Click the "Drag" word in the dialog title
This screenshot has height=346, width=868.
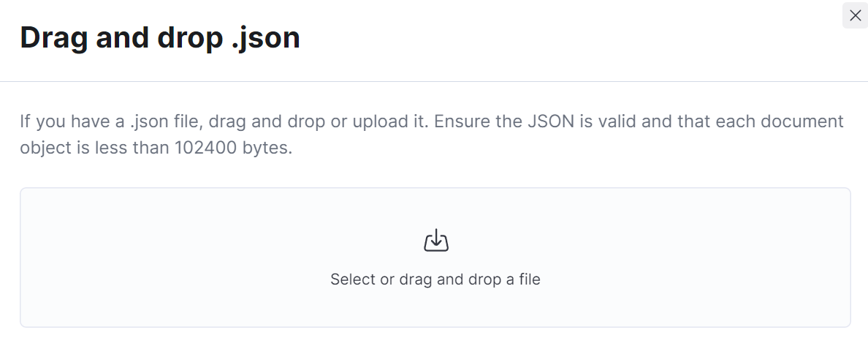tap(53, 38)
